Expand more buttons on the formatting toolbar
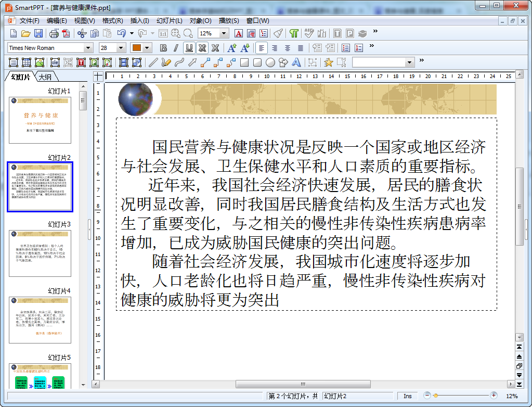 coord(372,45)
